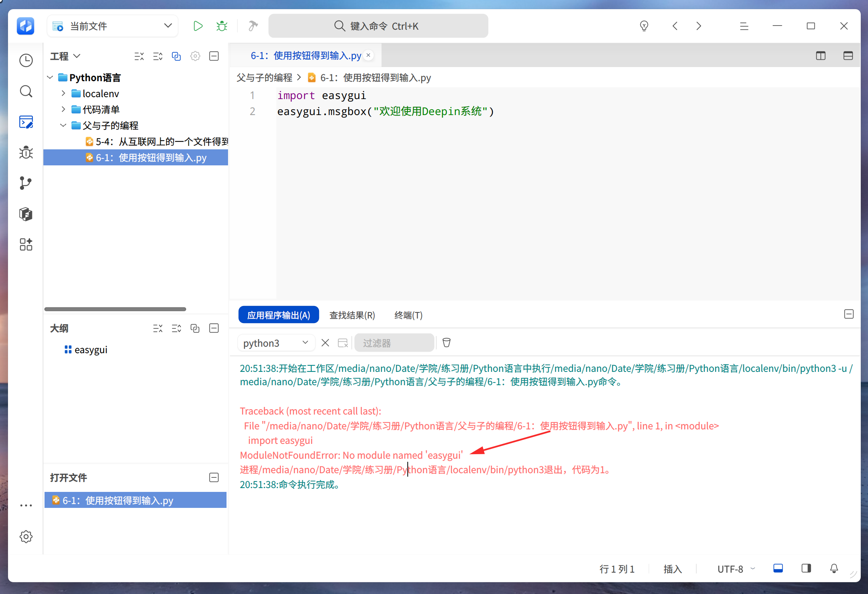The width and height of the screenshot is (868, 594).
Task: Toggle the right side panel in the status bar
Action: [x=806, y=568]
